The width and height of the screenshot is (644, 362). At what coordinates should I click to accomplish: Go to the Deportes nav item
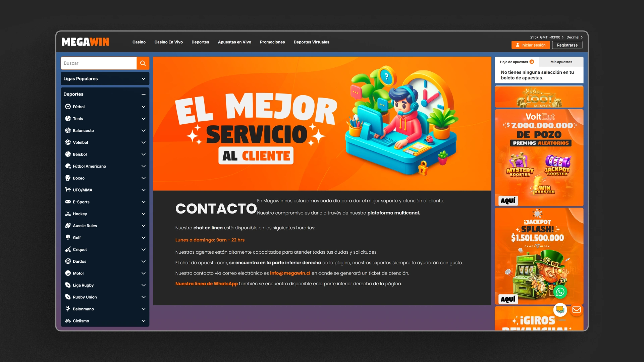coord(200,42)
